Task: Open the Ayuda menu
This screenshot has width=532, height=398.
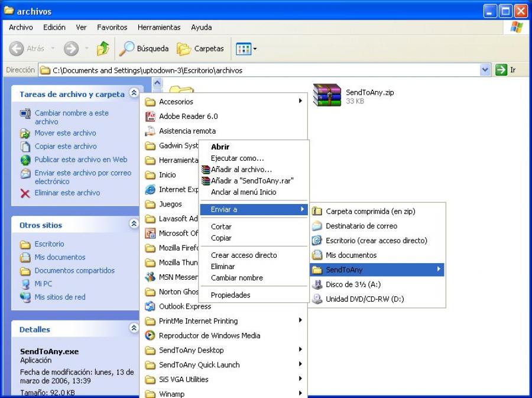Action: [201, 27]
